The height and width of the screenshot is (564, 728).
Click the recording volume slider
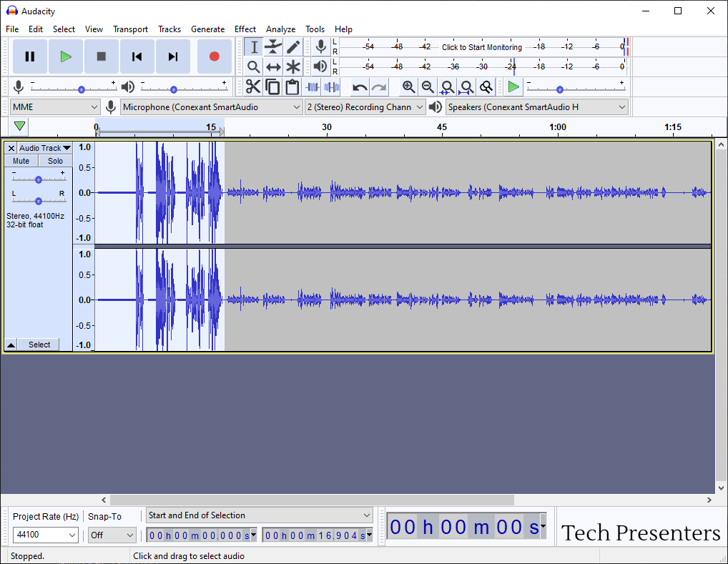(74, 89)
